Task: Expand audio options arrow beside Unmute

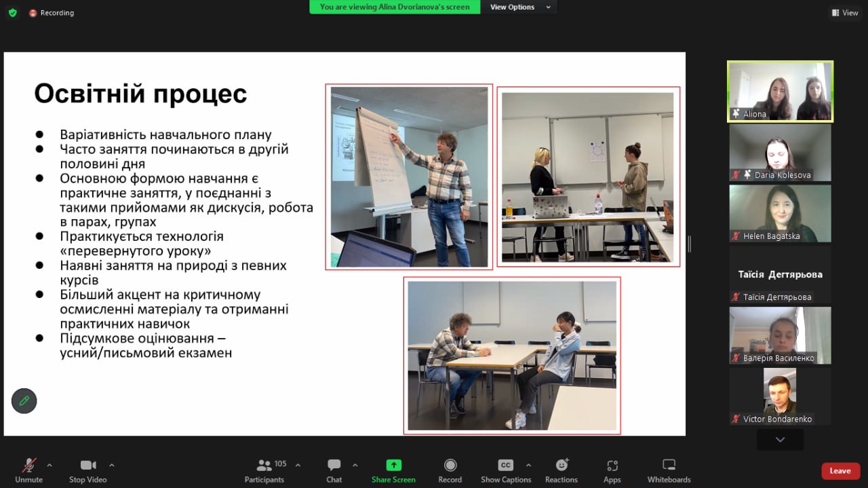Action: pyautogui.click(x=50, y=465)
